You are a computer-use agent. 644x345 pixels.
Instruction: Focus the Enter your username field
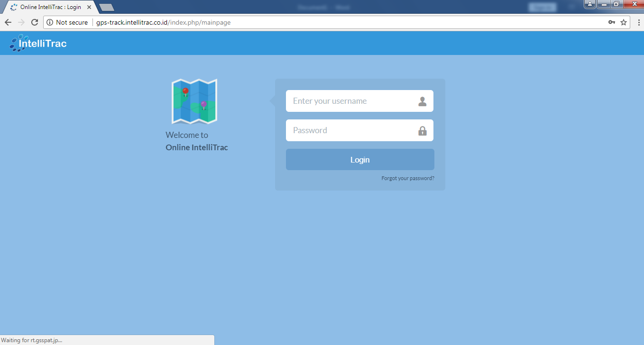coord(351,101)
